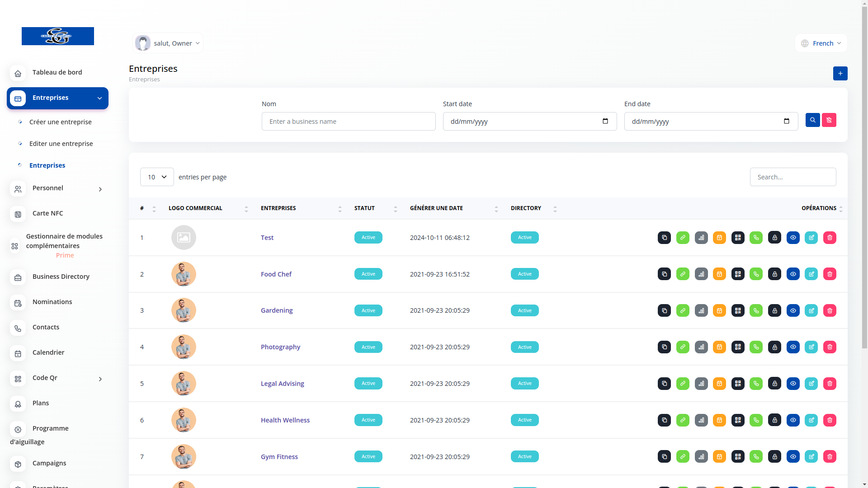The width and height of the screenshot is (868, 488).
Task: Open the Health Wellness business link
Action: [x=285, y=420]
